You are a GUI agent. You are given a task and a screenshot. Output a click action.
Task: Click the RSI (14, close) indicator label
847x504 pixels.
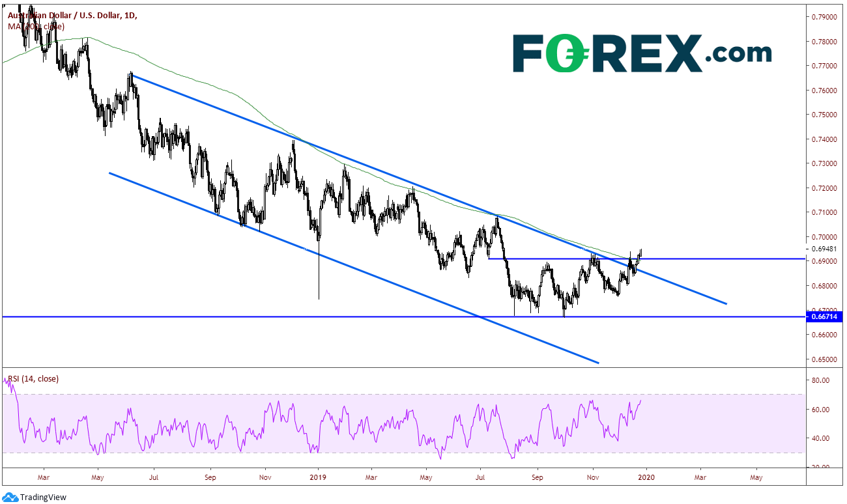(33, 378)
